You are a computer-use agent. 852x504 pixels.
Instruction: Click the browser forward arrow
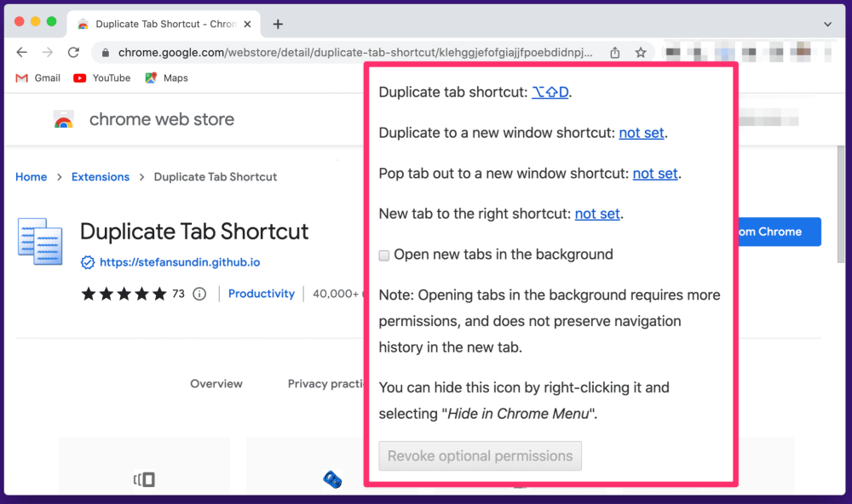(48, 52)
